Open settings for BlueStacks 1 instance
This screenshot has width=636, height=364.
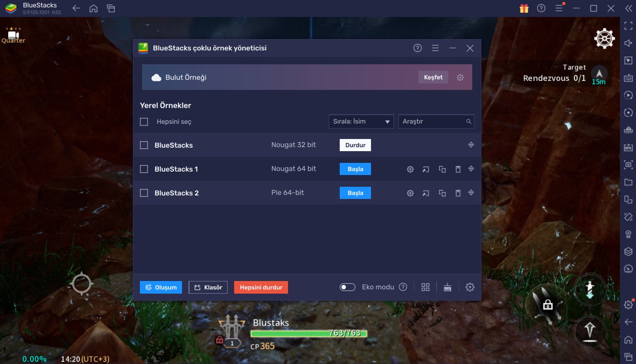[x=410, y=169]
